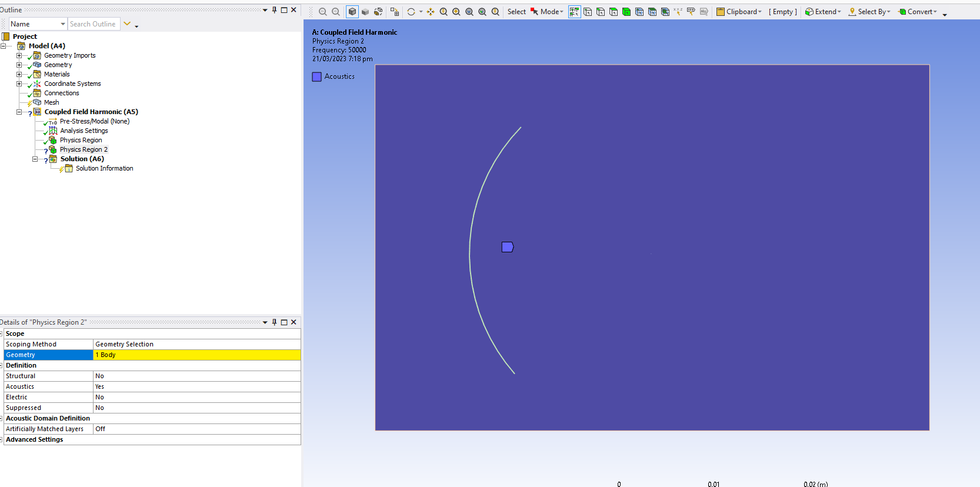Focus the Search Outline field
Image resolution: width=980 pixels, height=487 pixels.
pos(94,24)
